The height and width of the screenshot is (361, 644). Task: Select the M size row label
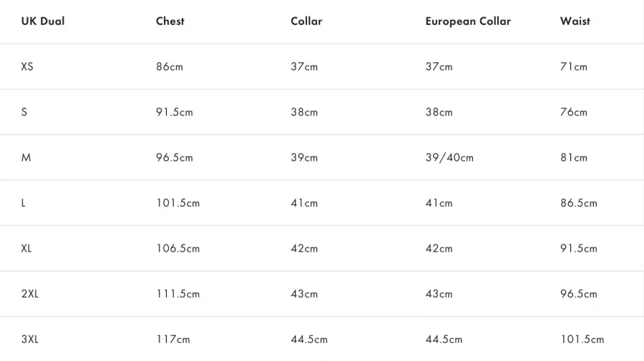[x=26, y=157]
